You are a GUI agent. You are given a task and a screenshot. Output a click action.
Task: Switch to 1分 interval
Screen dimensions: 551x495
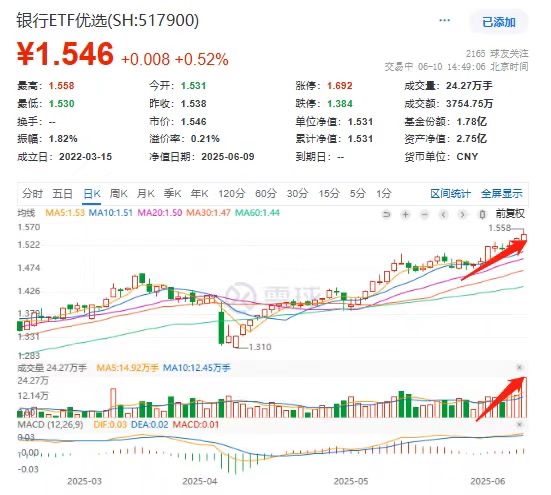[384, 193]
